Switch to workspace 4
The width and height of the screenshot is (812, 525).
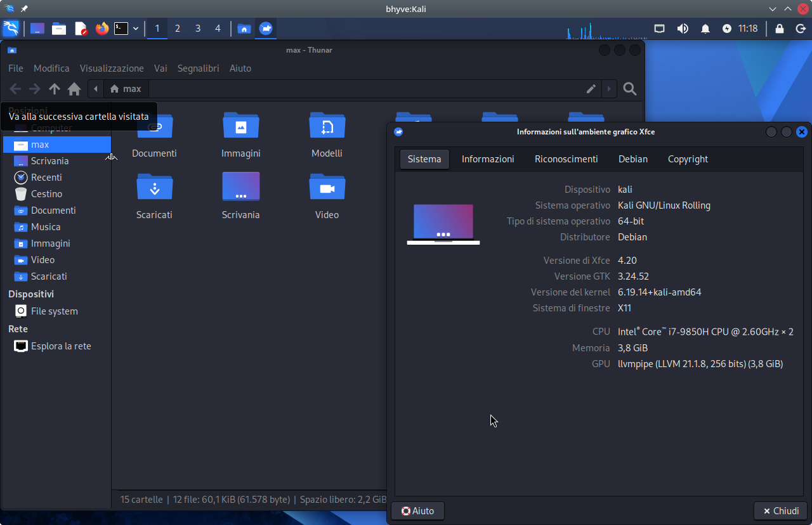coord(218,29)
